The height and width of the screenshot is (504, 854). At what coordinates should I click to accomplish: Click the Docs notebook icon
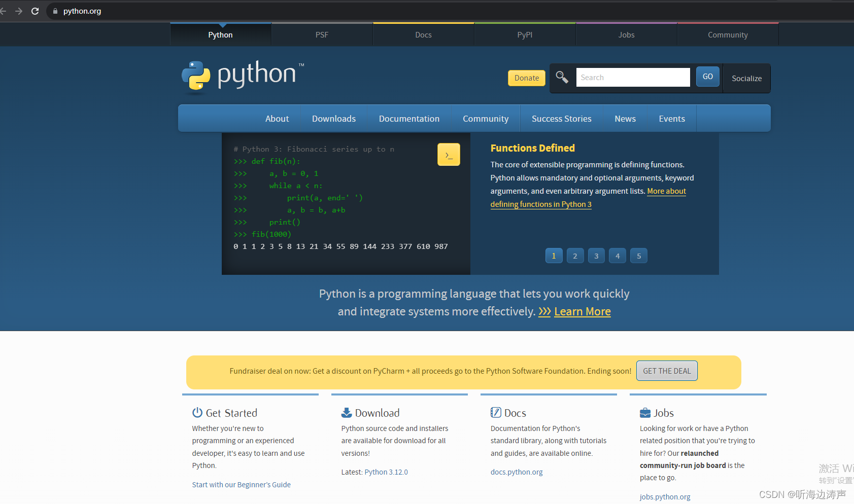[x=496, y=412]
